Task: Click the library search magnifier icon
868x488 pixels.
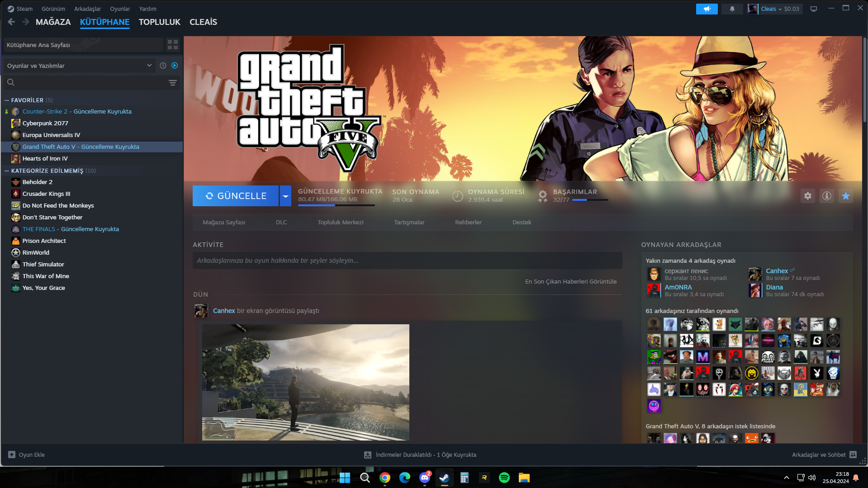Action: (11, 82)
